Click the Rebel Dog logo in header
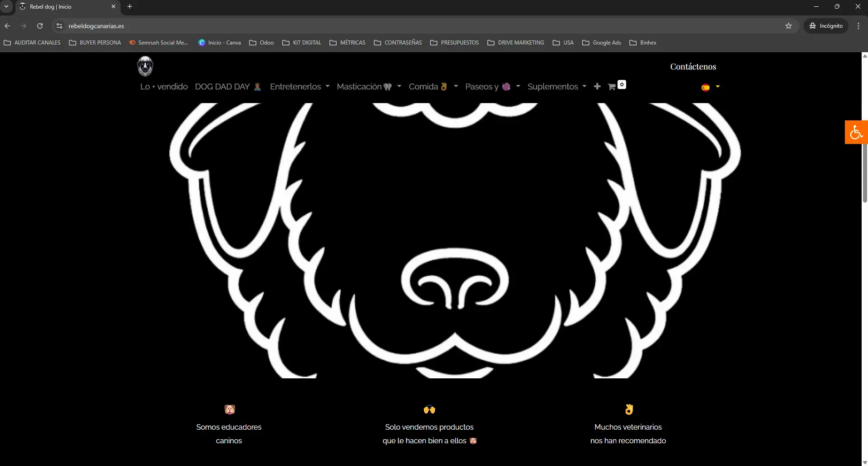The image size is (868, 466). [x=145, y=66]
